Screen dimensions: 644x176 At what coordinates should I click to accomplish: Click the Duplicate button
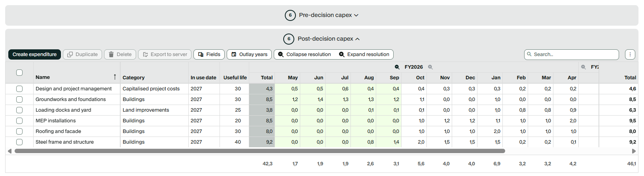82,54
